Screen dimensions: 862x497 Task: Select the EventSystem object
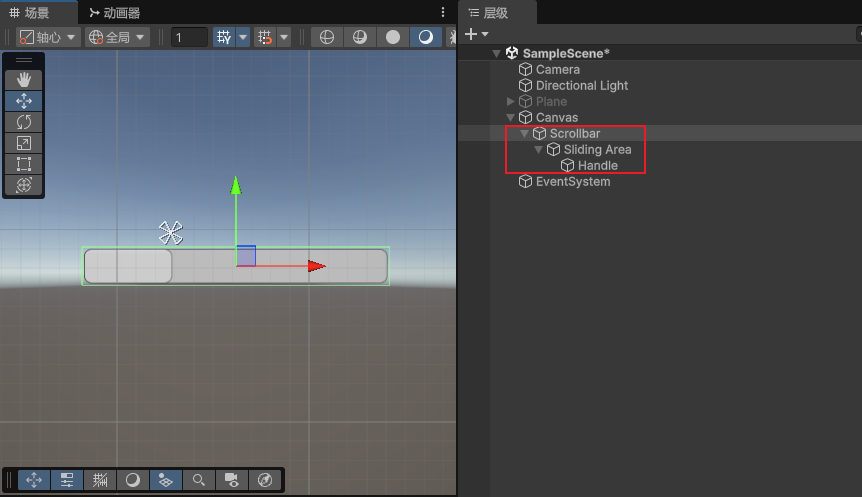(573, 181)
